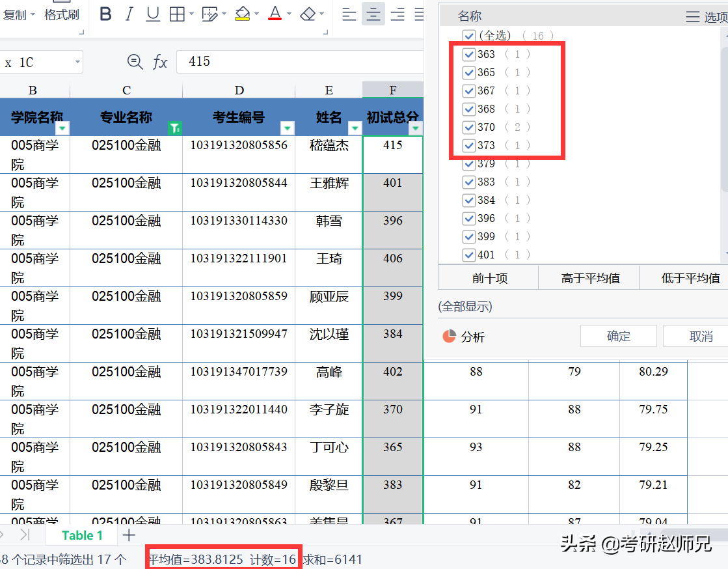The height and width of the screenshot is (569, 728).
Task: Uncheck the 363 filter value
Action: 469,54
